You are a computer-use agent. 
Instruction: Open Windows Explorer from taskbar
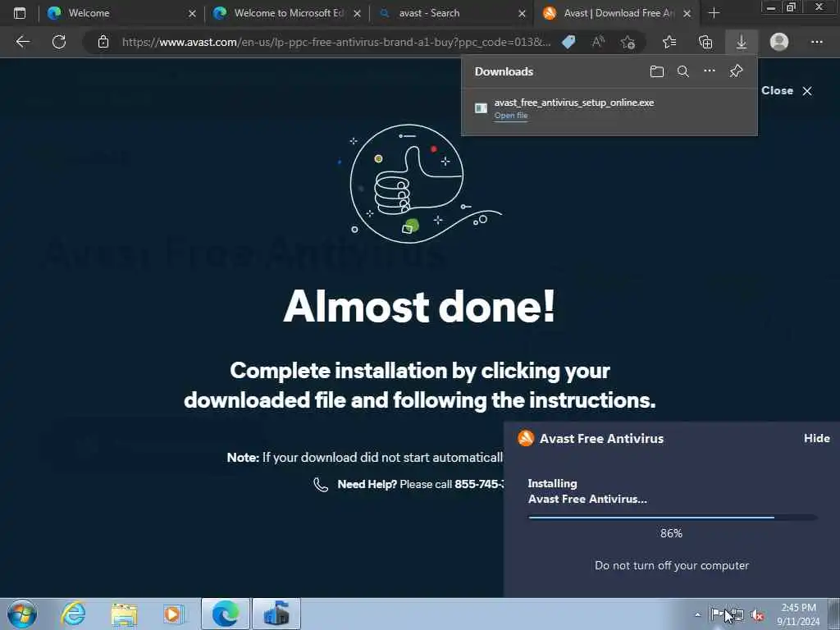click(124, 614)
